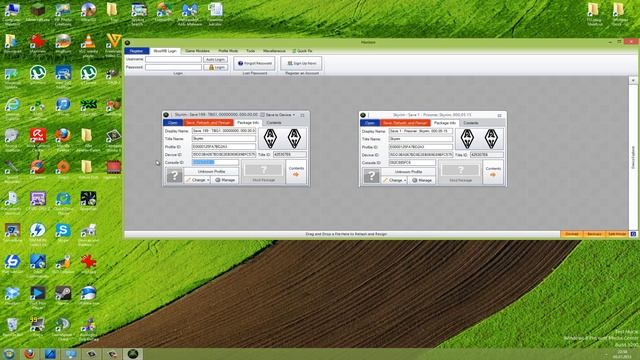Click the second Skyrim thumbnail in Save 1 Prisoner window
Viewport: 640px width, 360px height.
click(491, 138)
